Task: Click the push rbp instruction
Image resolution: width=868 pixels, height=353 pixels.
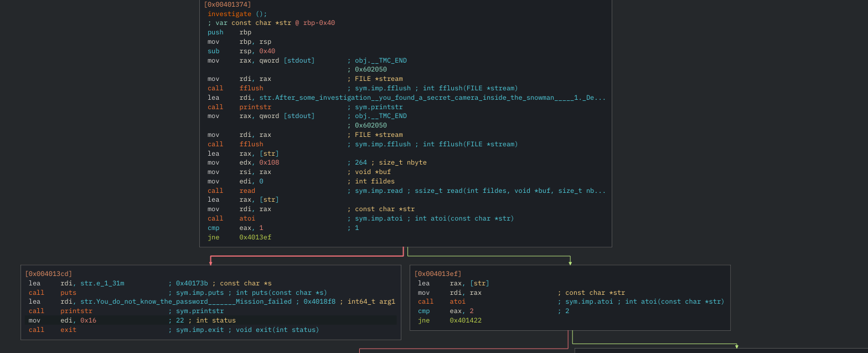Action: (x=229, y=32)
